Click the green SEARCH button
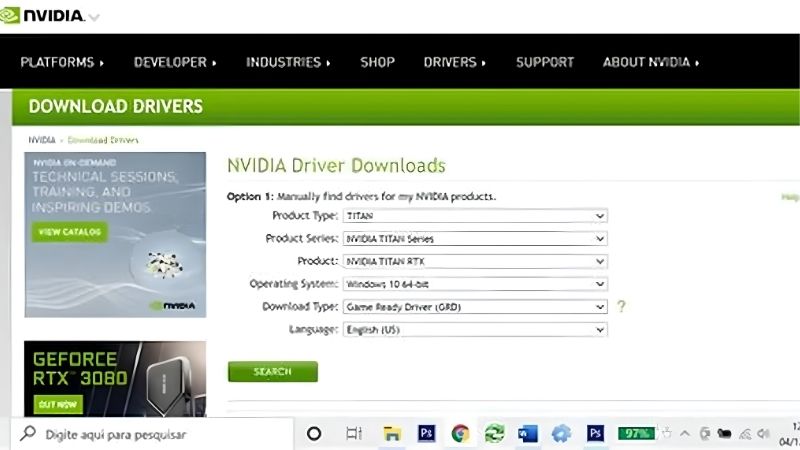800x450 pixels. coord(272,371)
